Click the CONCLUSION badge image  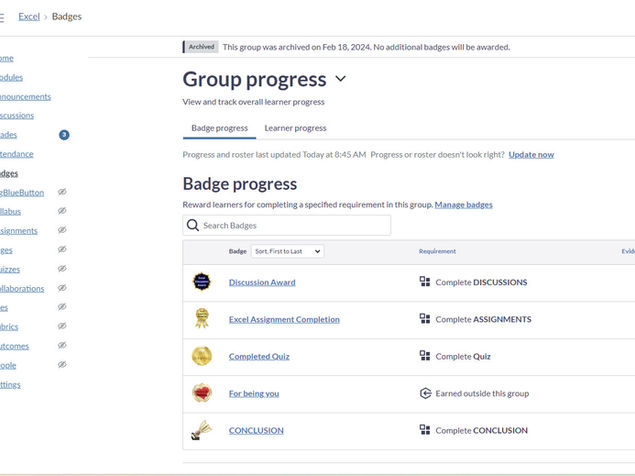point(201,430)
